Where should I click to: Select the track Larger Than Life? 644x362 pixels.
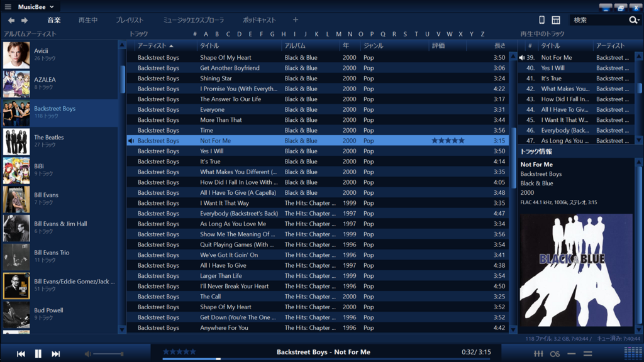click(318, 276)
